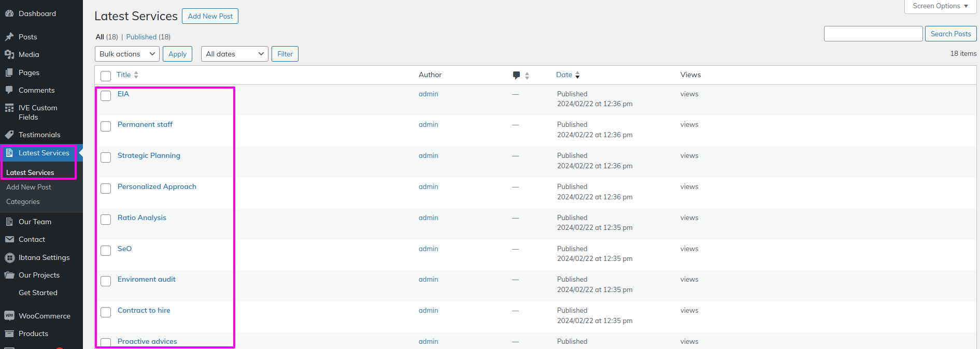Toggle the select-all checkbox in header

106,76
